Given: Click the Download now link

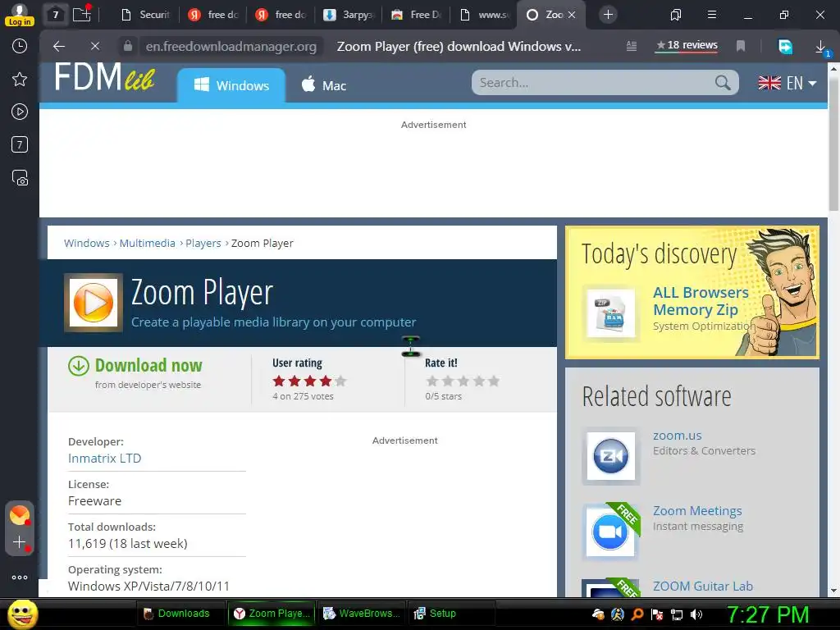Looking at the screenshot, I should (148, 365).
